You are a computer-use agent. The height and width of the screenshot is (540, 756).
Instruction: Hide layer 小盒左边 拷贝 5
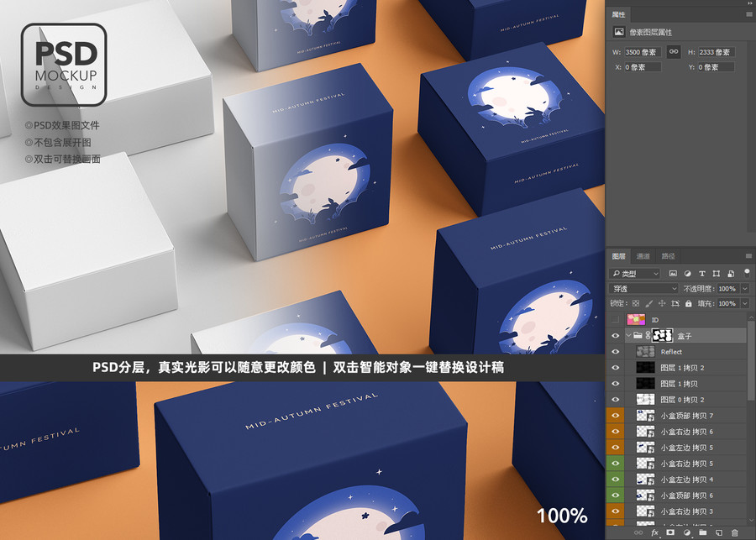pyautogui.click(x=615, y=447)
